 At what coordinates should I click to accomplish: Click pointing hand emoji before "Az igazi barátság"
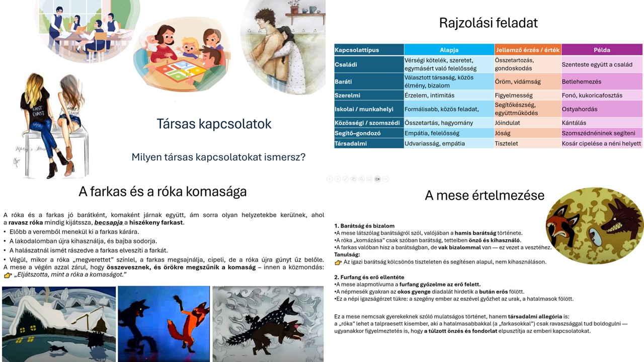tap(338, 262)
